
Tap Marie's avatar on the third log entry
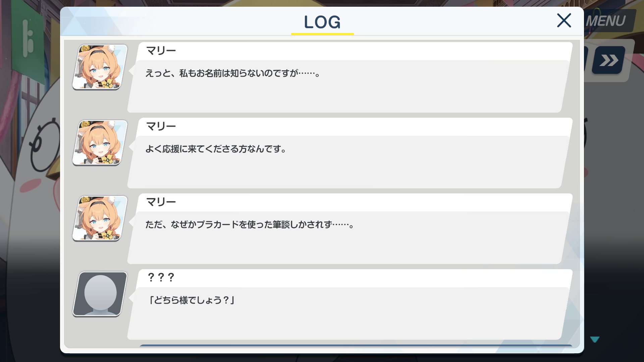click(100, 219)
